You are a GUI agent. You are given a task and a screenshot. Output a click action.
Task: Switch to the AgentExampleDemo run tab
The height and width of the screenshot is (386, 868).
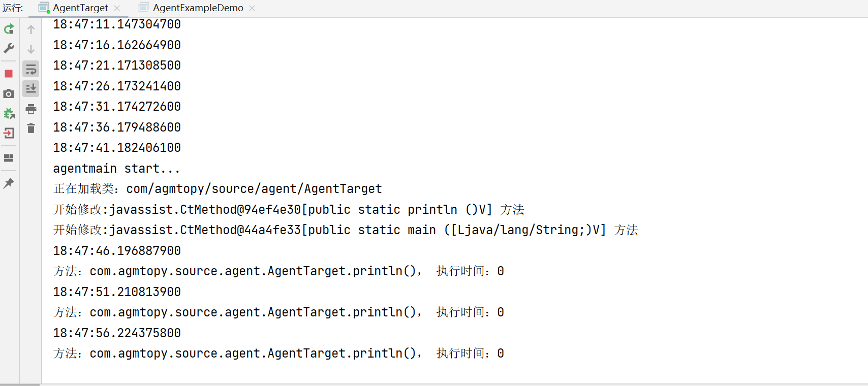[198, 8]
